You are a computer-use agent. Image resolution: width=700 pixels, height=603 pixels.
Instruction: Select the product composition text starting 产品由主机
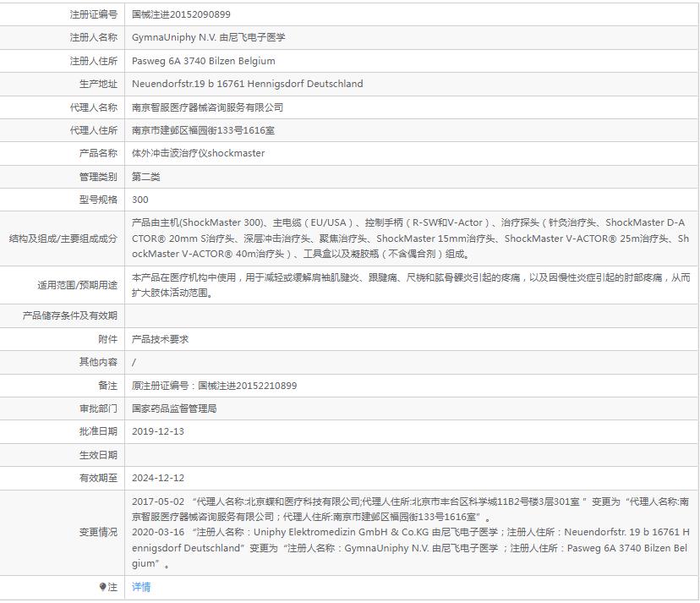[410, 238]
